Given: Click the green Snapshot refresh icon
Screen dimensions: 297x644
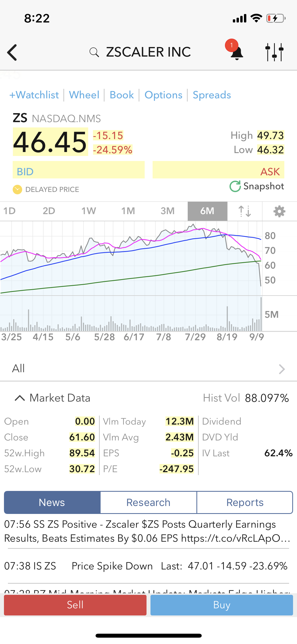Looking at the screenshot, I should pyautogui.click(x=235, y=186).
